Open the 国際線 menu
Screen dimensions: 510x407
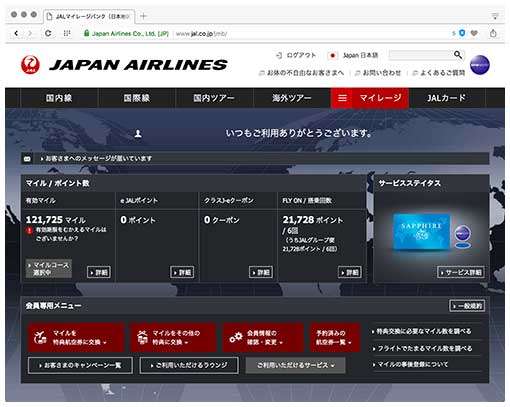click(x=137, y=98)
